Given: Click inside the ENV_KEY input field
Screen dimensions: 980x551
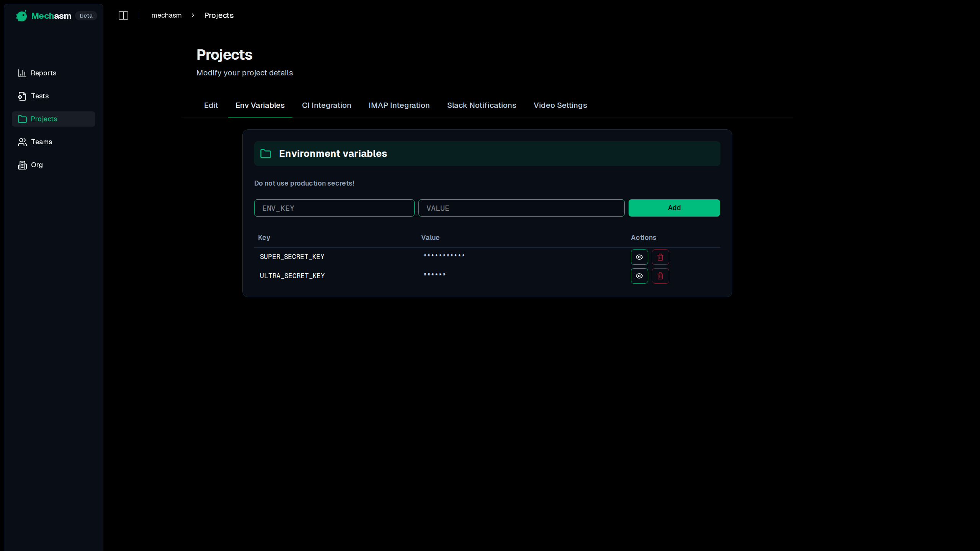Looking at the screenshot, I should [x=334, y=208].
